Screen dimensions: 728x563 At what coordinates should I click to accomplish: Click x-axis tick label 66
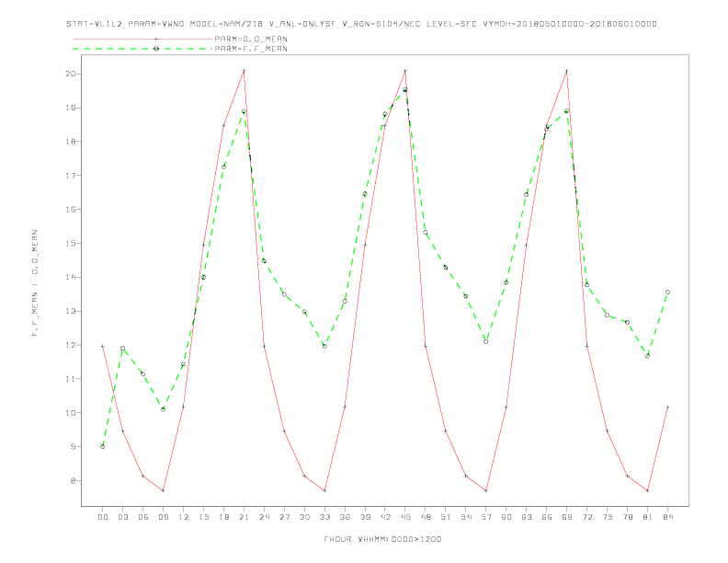pyautogui.click(x=547, y=517)
